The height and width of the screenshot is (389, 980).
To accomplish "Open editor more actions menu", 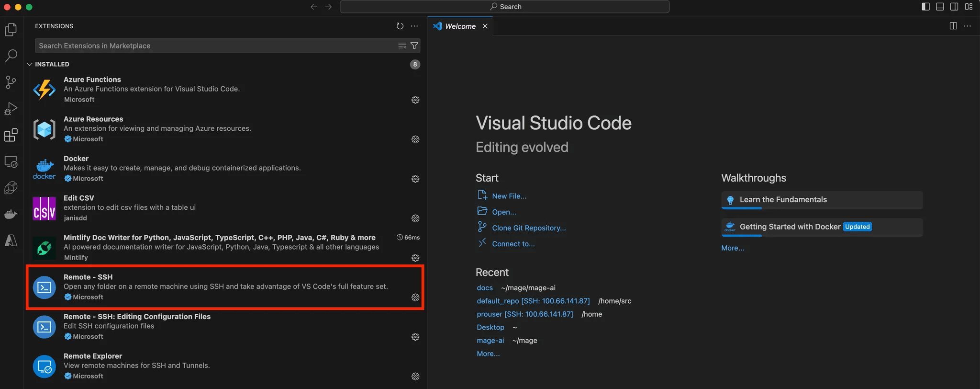I will 968,26.
